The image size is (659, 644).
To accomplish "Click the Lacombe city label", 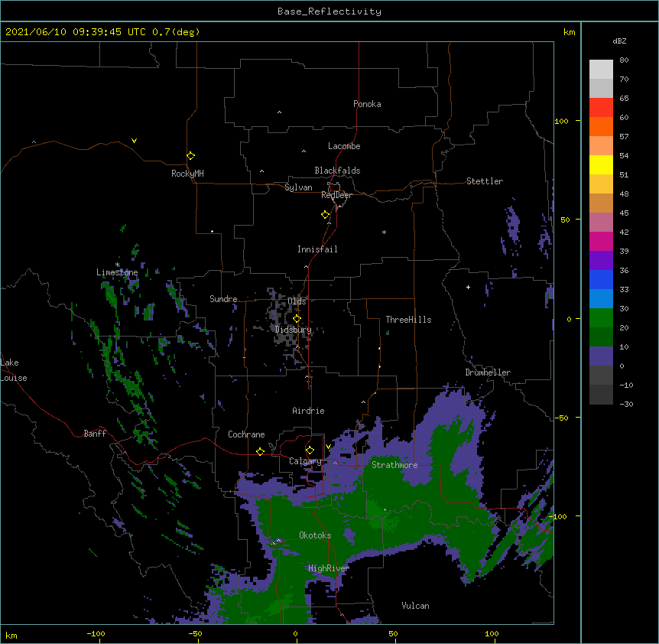I will point(344,146).
